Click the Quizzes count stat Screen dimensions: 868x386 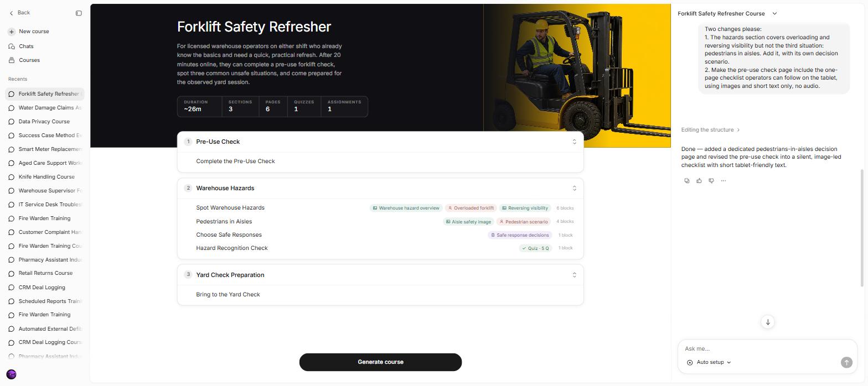point(304,106)
